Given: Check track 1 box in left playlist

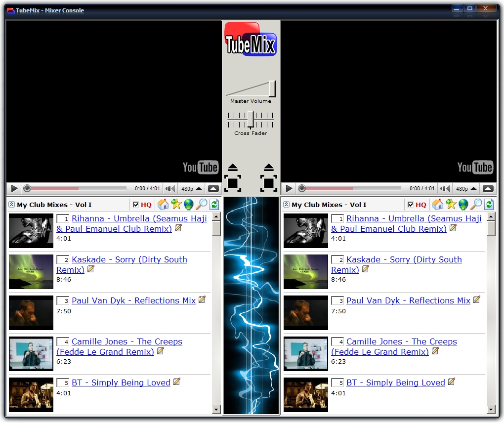Looking at the screenshot, I should (x=63, y=218).
